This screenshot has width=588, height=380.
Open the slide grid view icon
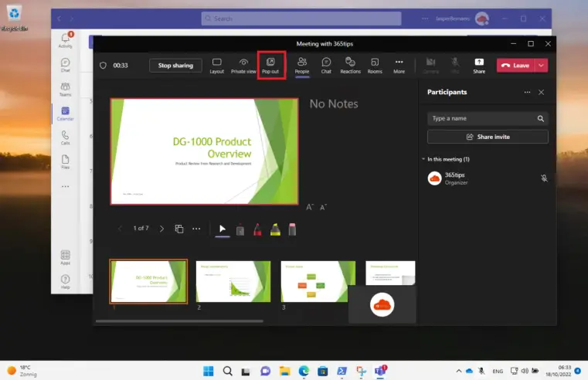[179, 229]
